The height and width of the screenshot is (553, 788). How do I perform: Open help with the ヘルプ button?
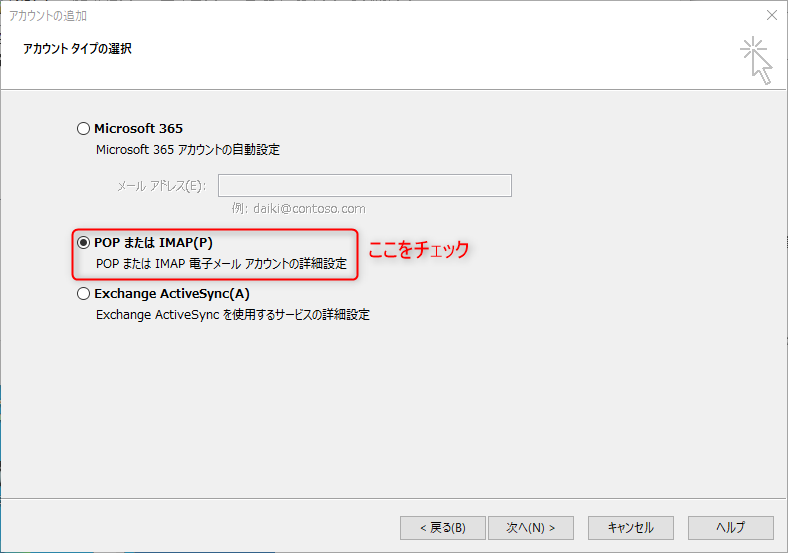731,528
